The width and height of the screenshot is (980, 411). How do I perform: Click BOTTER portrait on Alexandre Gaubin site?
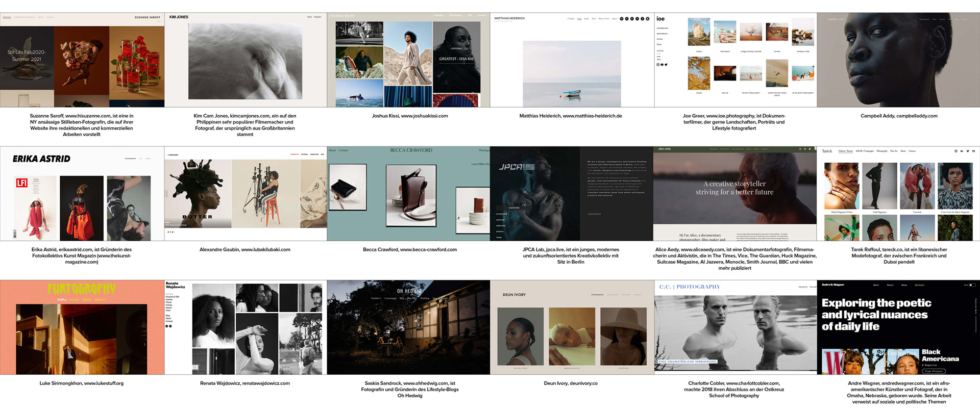(198, 194)
